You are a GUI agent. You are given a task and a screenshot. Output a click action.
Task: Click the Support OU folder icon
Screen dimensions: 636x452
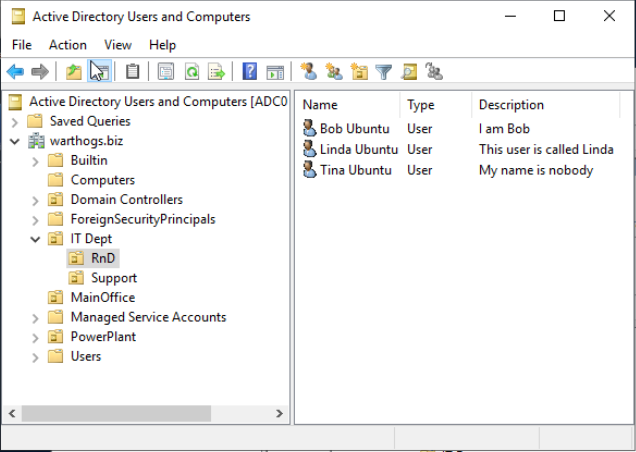pos(76,278)
